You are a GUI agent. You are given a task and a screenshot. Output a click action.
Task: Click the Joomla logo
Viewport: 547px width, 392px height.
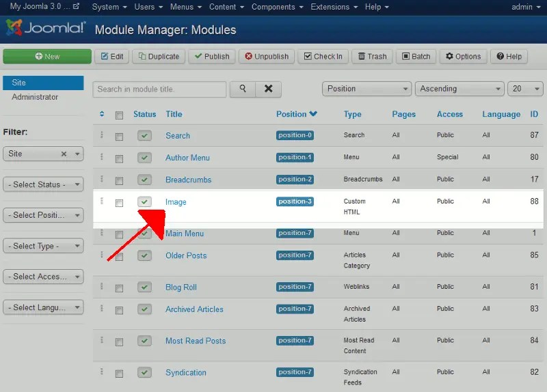46,28
